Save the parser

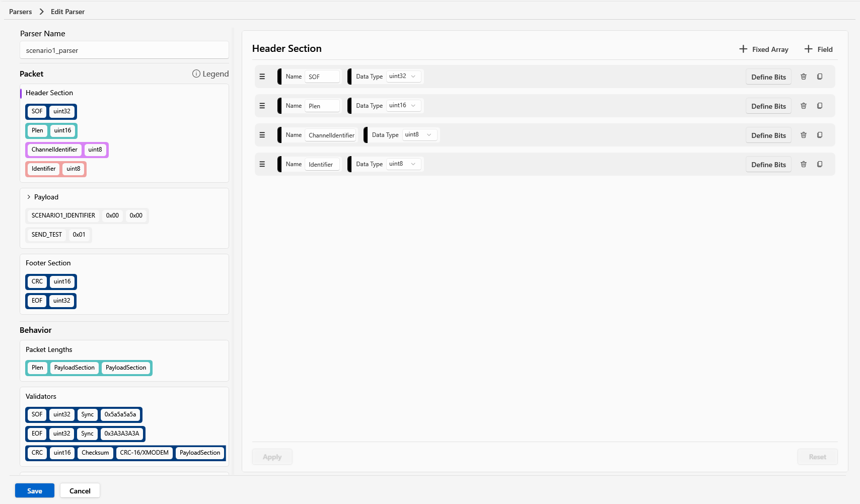point(35,490)
